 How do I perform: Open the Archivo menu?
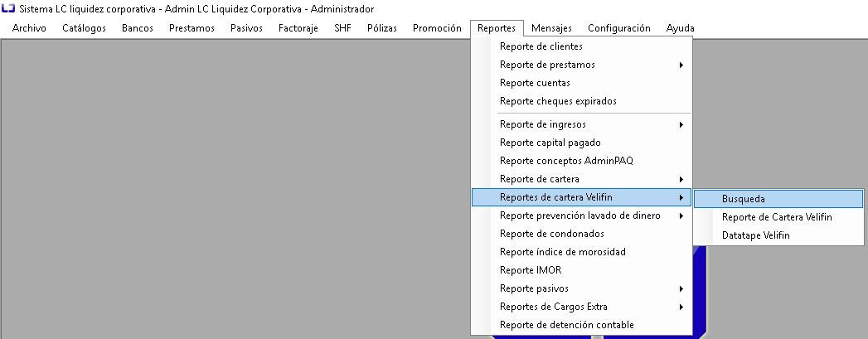click(29, 28)
